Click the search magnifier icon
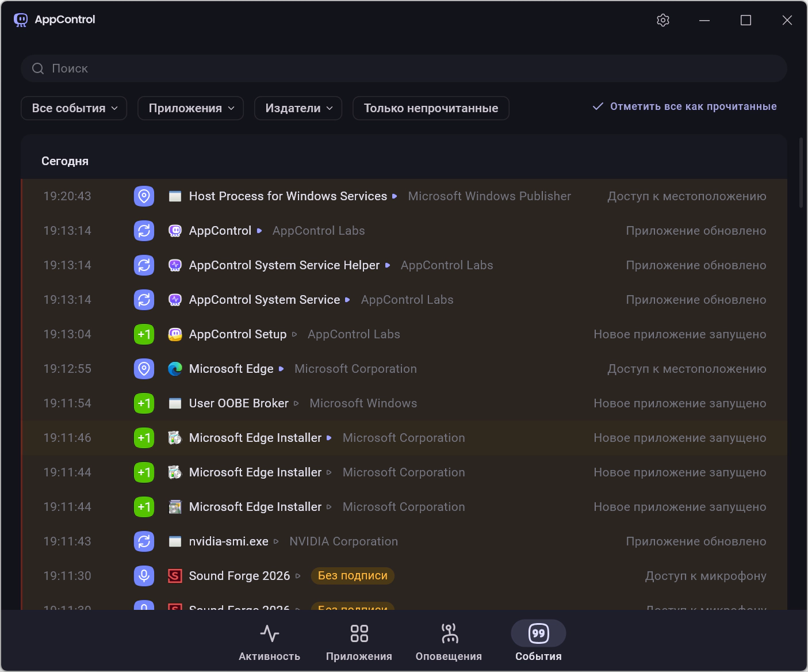Screen dimensions: 808x672 point(38,68)
